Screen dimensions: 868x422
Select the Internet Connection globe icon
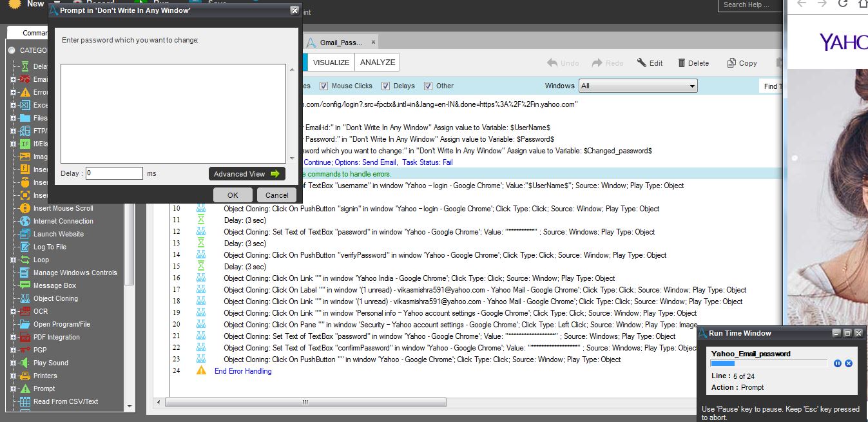24,221
